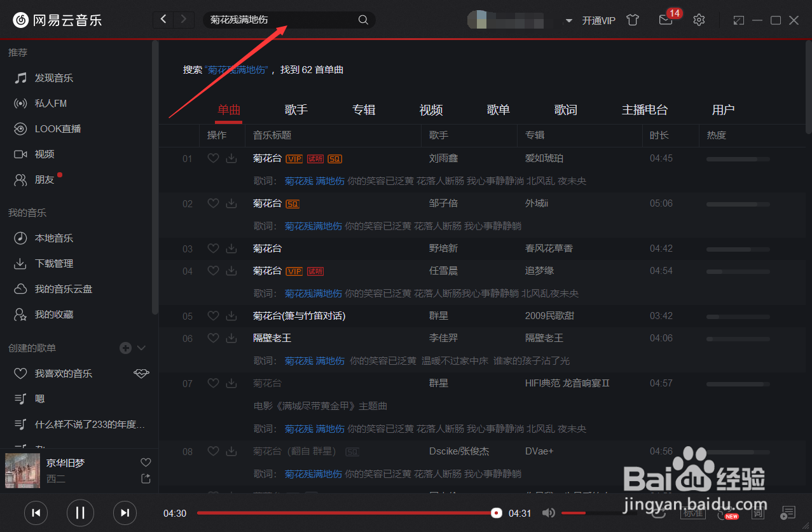Download song 01 菊花台 by 刘雨鑫
Viewport: 812px width, 532px height.
[231, 158]
